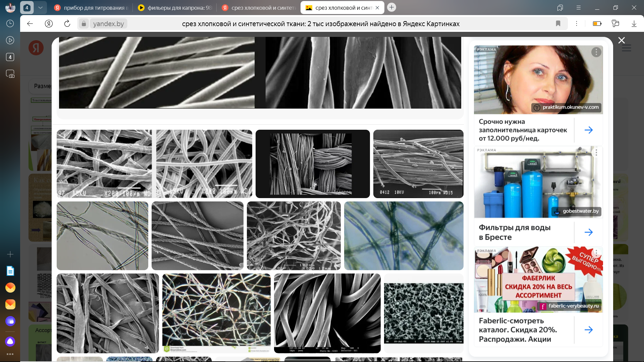Open the Alice assistant icon in sidebar
Image resolution: width=644 pixels, height=362 pixels.
click(x=10, y=341)
